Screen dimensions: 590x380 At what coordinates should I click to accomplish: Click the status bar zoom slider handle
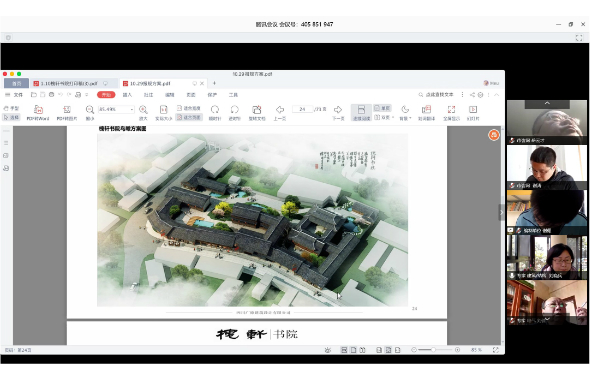pyautogui.click(x=433, y=350)
